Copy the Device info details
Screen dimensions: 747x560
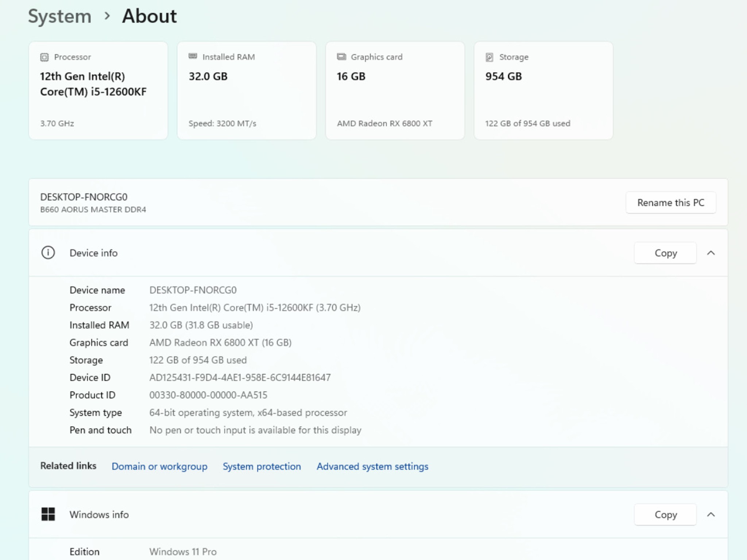665,253
